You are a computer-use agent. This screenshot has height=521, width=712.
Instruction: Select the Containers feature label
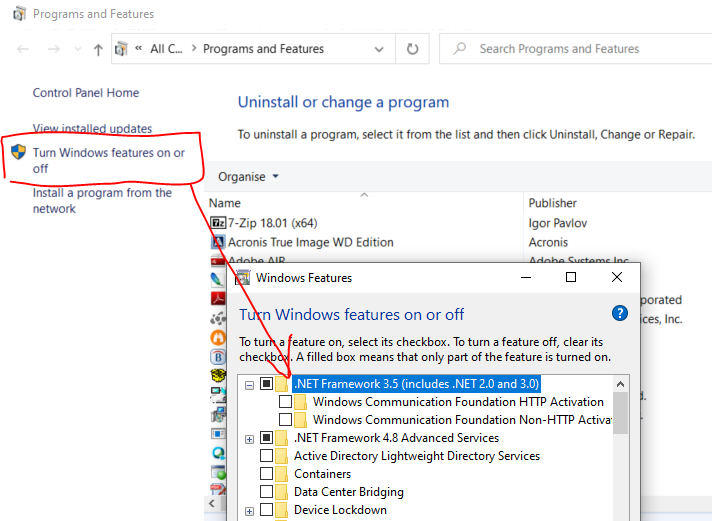point(322,474)
